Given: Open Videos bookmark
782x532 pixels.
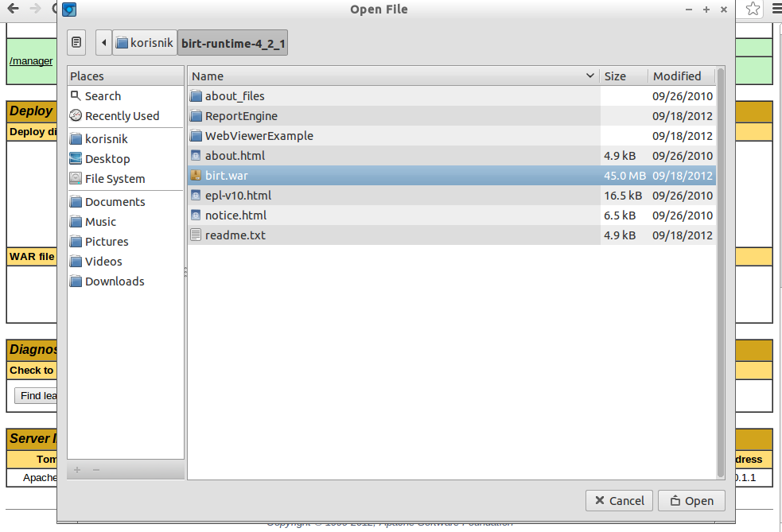Looking at the screenshot, I should [126, 262].
